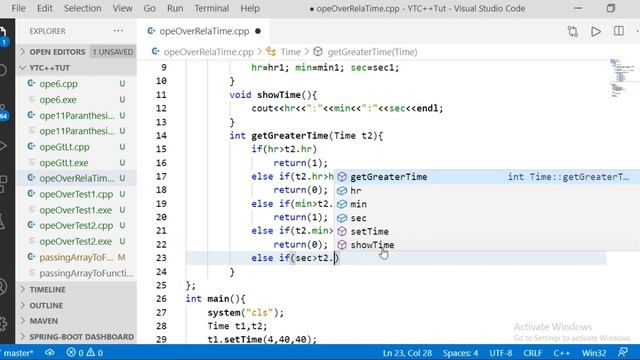Click the Accounts icon in activity bar
The width and height of the screenshot is (640, 360).
(3, 287)
